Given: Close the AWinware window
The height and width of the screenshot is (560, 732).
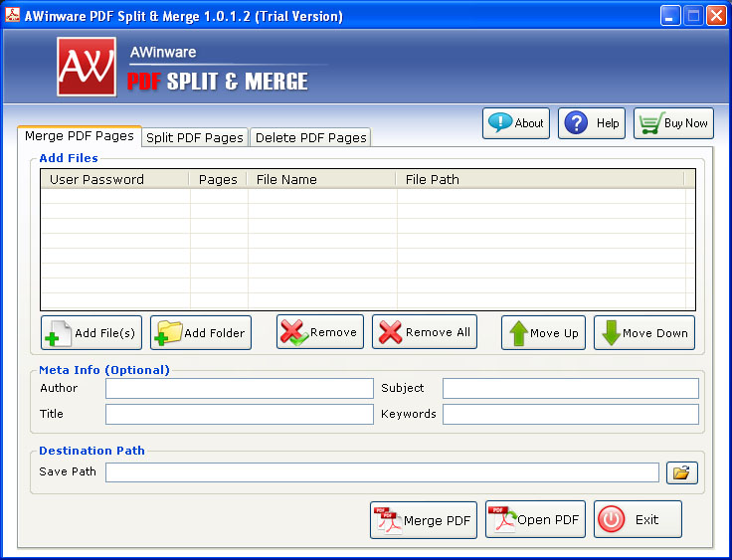Looking at the screenshot, I should [716, 16].
